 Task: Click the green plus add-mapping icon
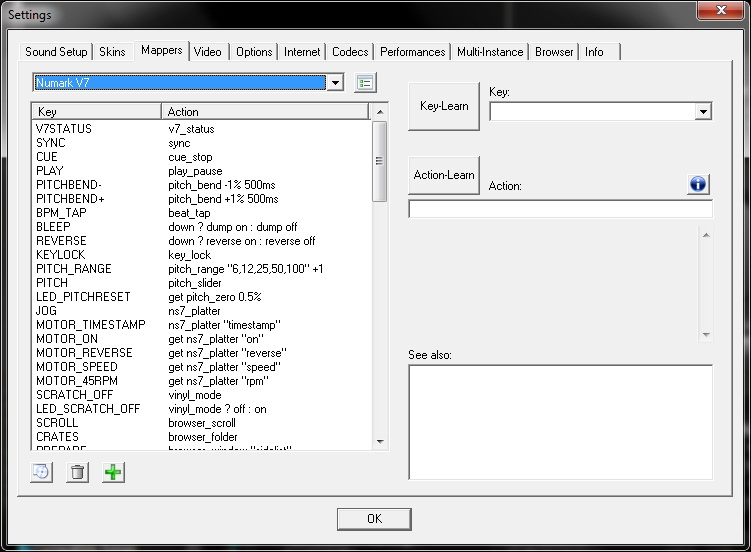click(x=114, y=472)
